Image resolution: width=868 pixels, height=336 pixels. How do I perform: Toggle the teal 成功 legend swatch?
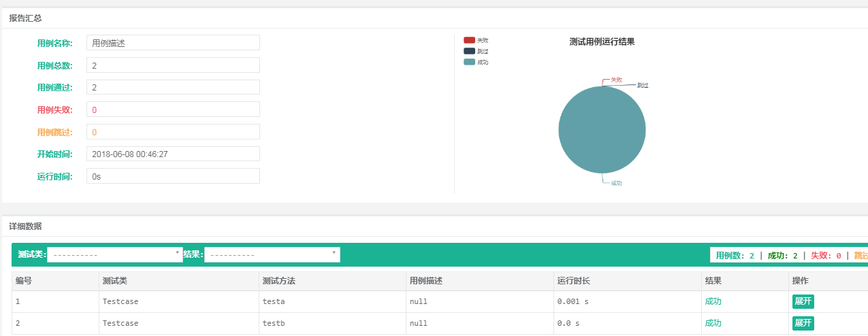(x=469, y=62)
